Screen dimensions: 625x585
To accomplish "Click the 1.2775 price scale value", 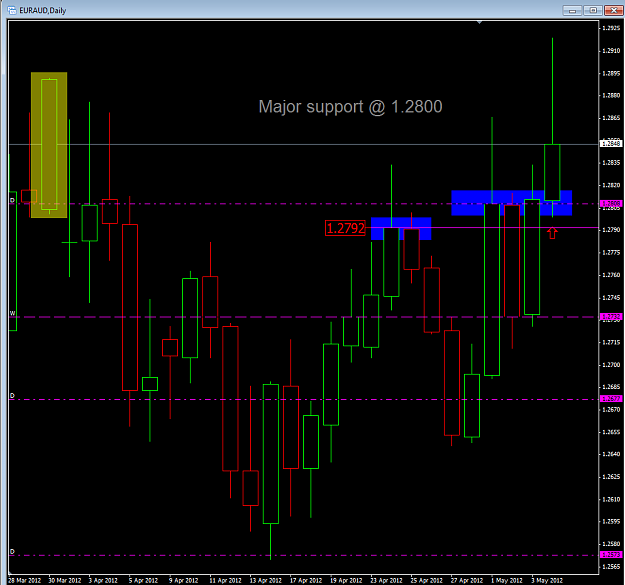I will (611, 252).
